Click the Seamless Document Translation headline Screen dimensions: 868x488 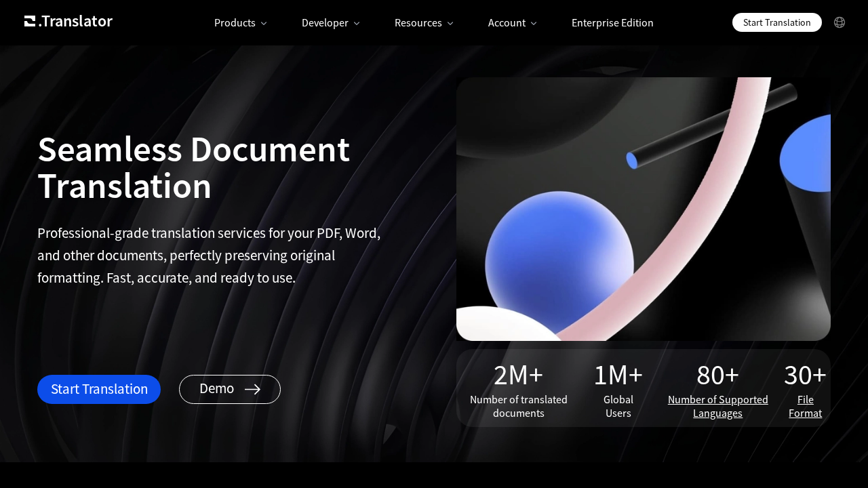click(194, 167)
